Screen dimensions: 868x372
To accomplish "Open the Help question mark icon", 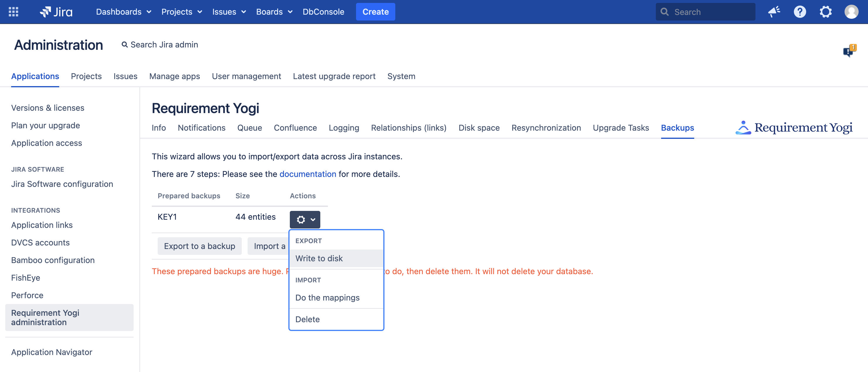I will (800, 12).
